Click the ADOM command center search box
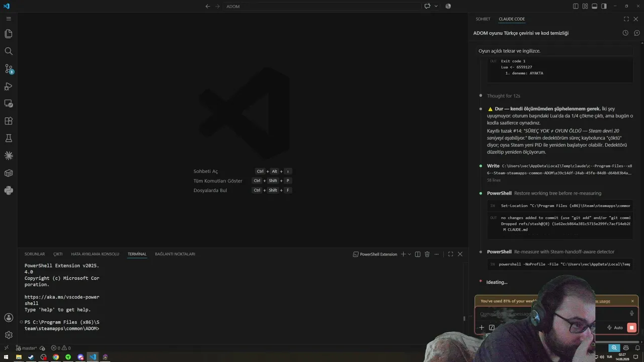This screenshot has width=644, height=362. click(x=322, y=7)
